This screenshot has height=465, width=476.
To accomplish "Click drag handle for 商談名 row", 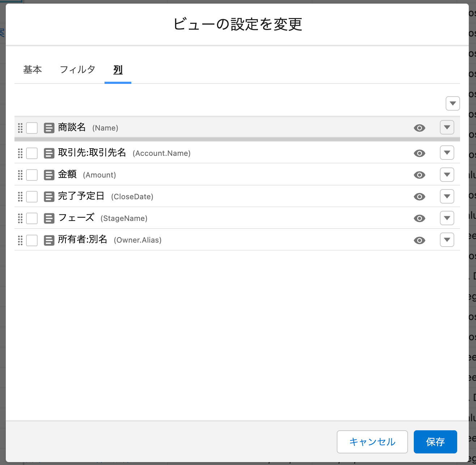I will click(20, 128).
